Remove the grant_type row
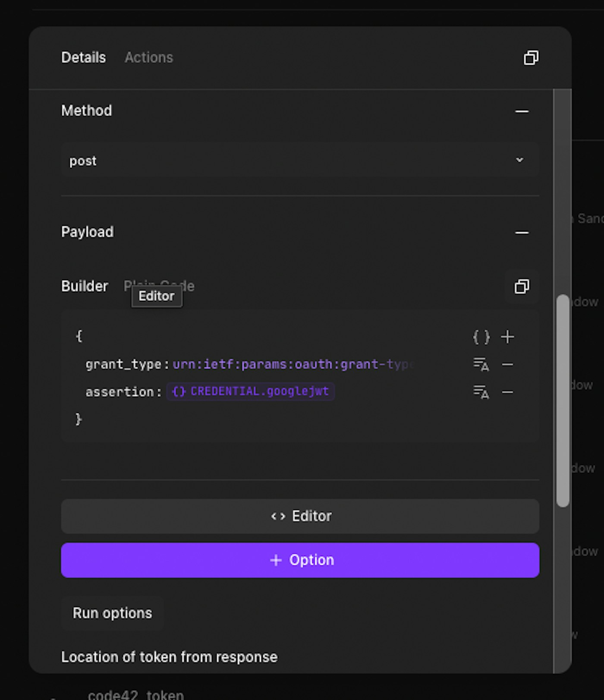The height and width of the screenshot is (700, 604). [507, 365]
